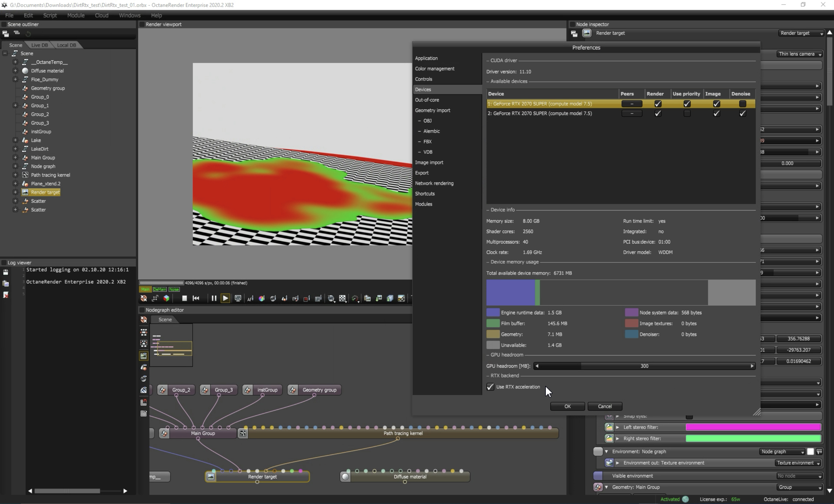Pause the render
The width and height of the screenshot is (834, 504).
[x=214, y=298]
